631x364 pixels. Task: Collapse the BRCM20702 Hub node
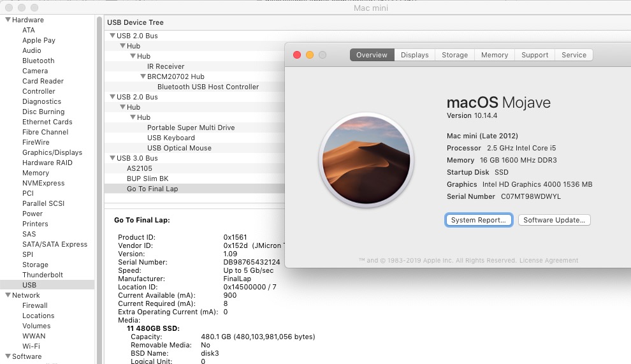click(143, 76)
